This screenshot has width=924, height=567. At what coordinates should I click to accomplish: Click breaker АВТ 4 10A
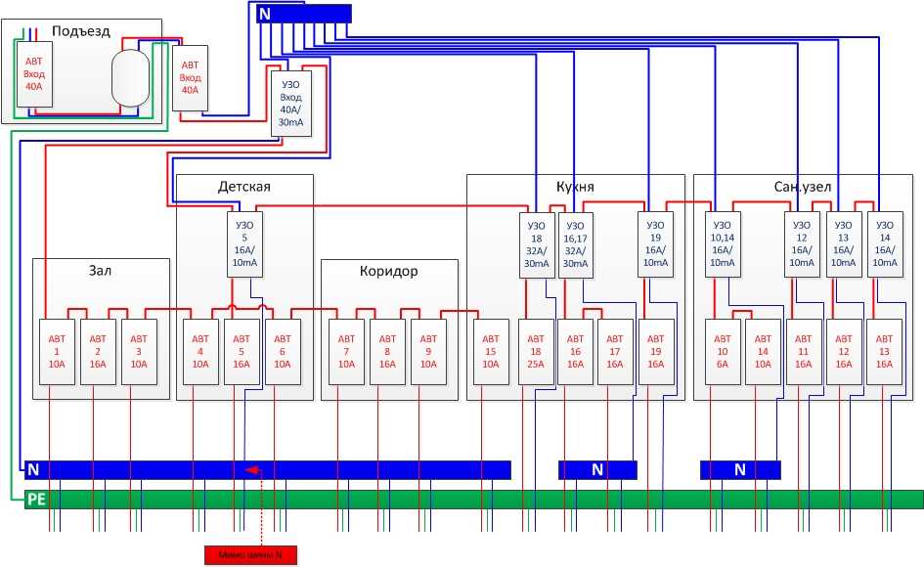pos(200,352)
